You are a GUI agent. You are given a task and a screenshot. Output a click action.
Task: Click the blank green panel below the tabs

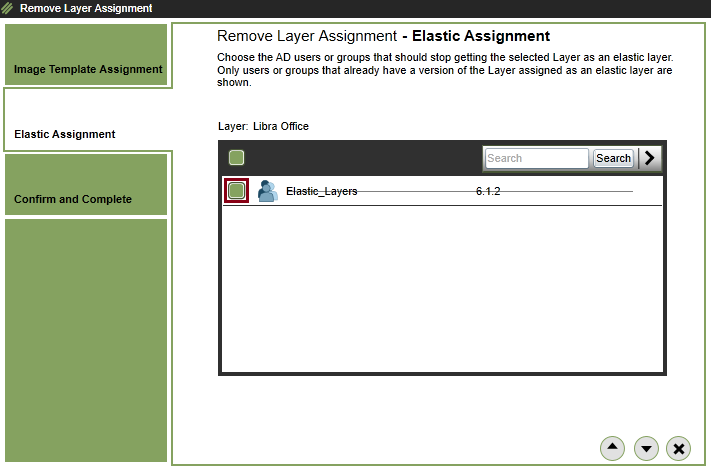tap(85, 340)
